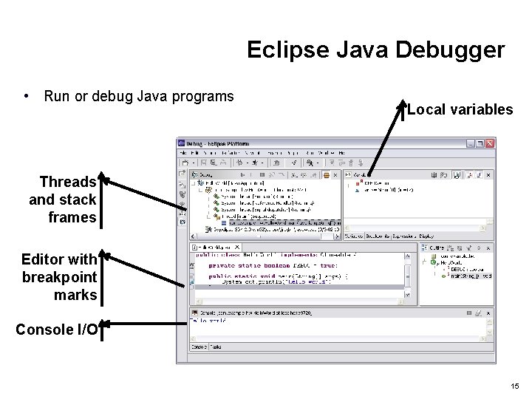
Task: Click Step Over icon in Debug view
Action: pos(304,175)
